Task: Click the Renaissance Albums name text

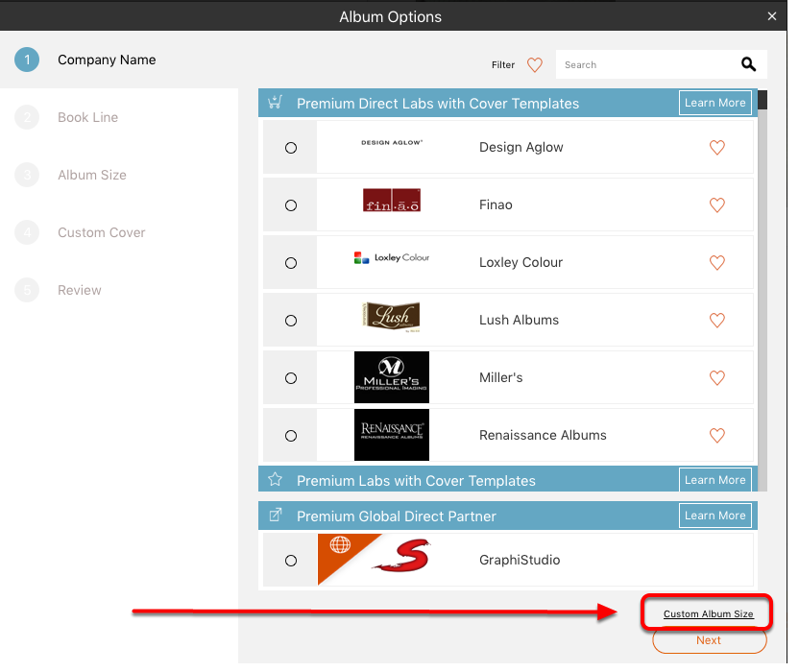Action: [x=543, y=435]
